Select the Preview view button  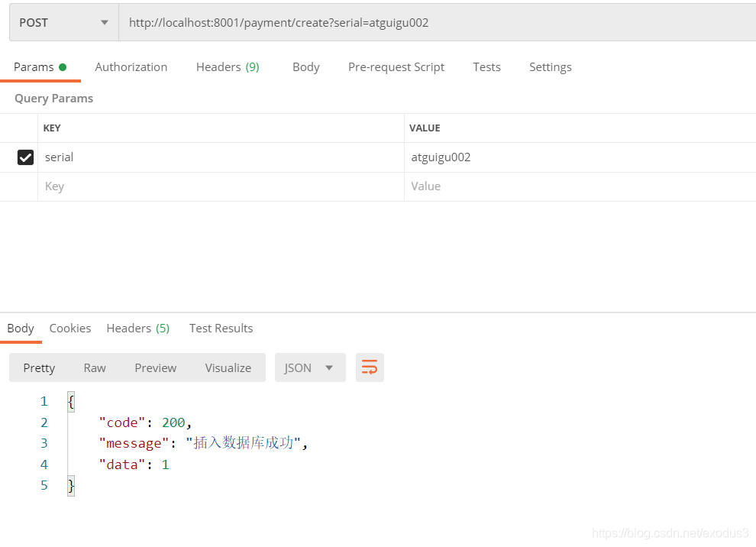coord(155,368)
